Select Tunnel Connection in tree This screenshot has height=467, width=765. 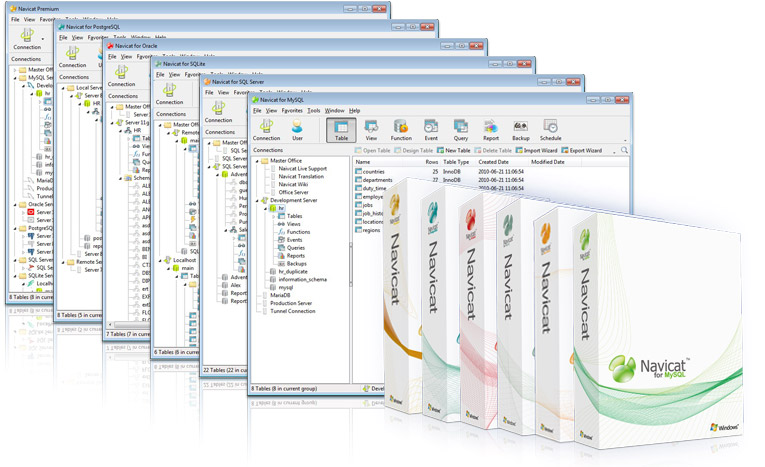coord(293,311)
